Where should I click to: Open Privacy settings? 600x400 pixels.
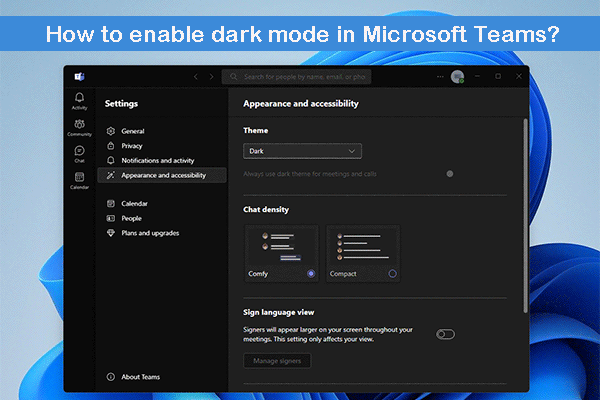(x=162, y=146)
